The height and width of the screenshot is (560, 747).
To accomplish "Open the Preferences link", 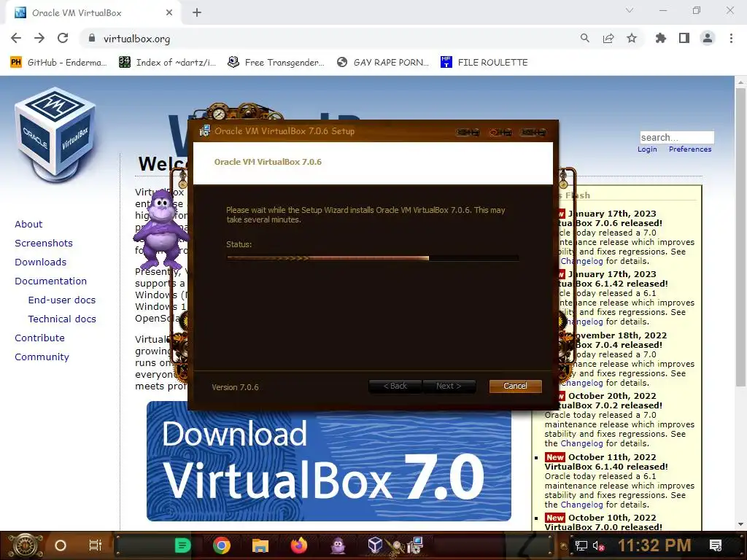I will click(690, 149).
